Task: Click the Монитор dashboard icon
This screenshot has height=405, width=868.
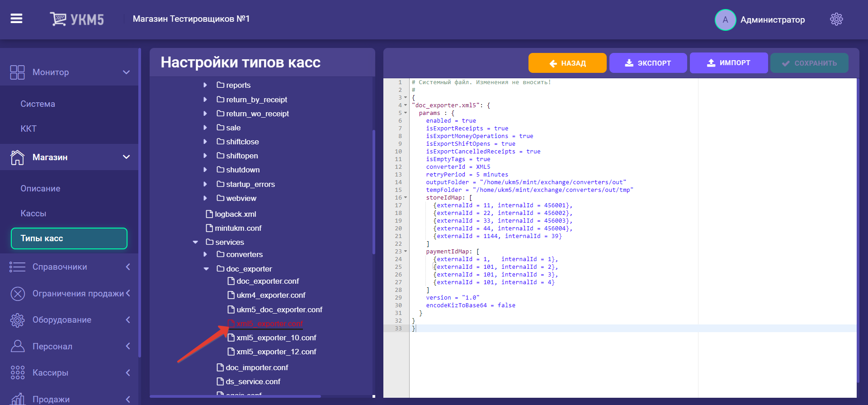Action: pyautogui.click(x=17, y=72)
